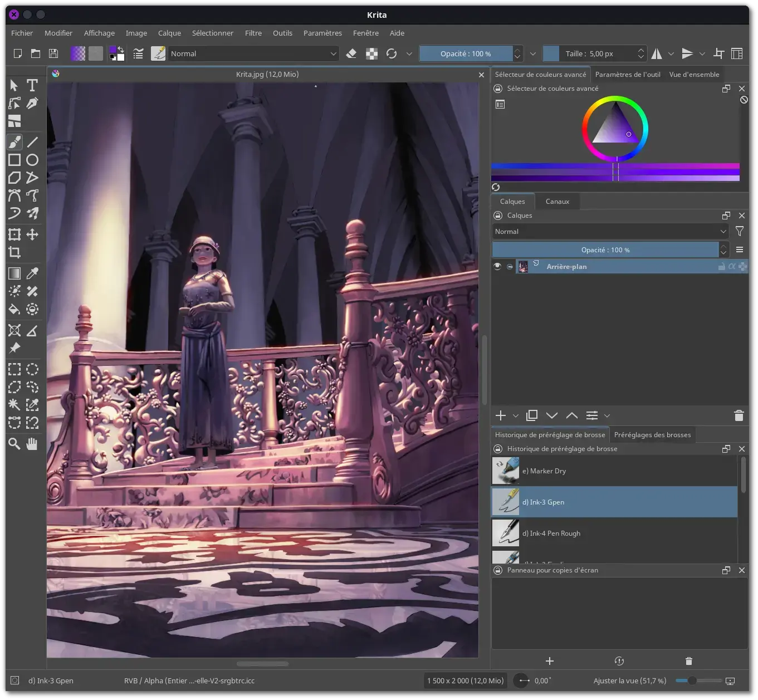Select the Transform tool

click(x=14, y=234)
